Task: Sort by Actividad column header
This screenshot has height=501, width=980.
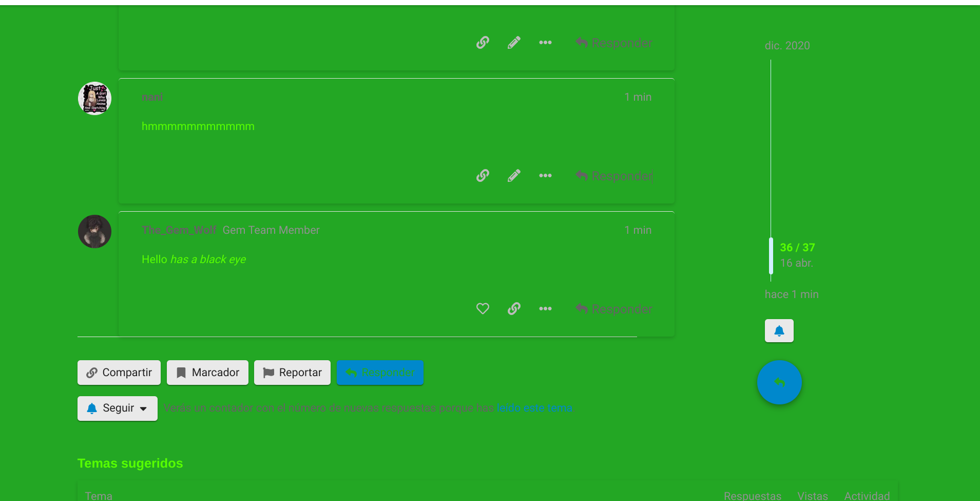Action: tap(867, 496)
